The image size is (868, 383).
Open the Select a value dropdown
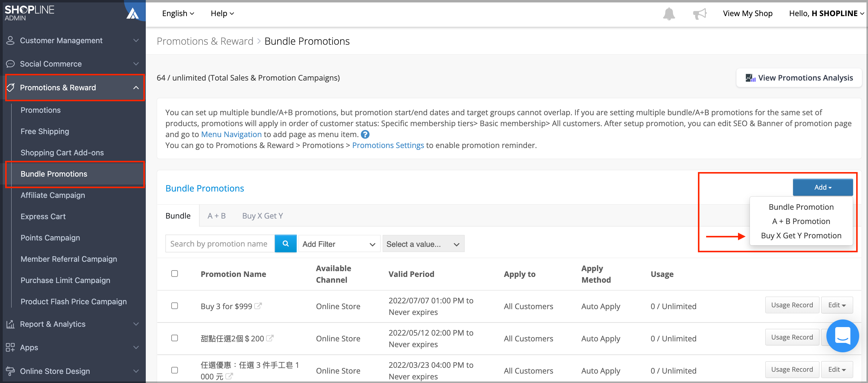click(x=423, y=244)
